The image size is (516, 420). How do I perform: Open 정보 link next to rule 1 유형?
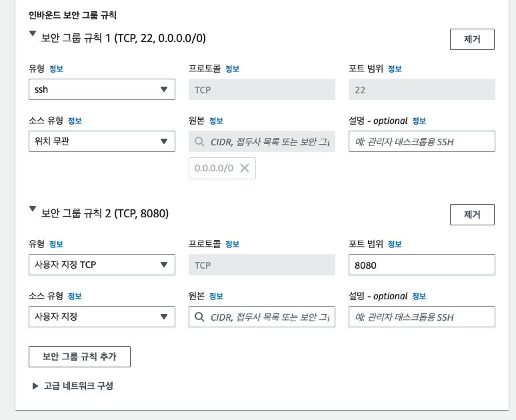pyautogui.click(x=56, y=69)
